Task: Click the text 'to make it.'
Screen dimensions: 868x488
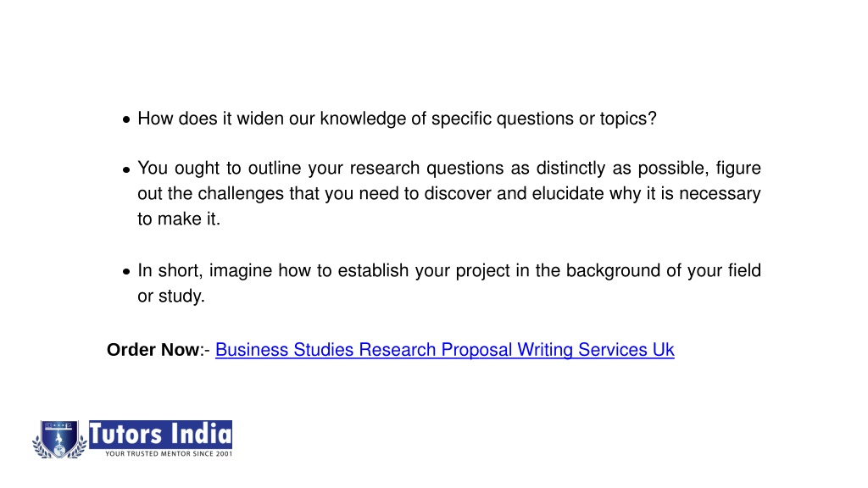Action: click(x=179, y=219)
